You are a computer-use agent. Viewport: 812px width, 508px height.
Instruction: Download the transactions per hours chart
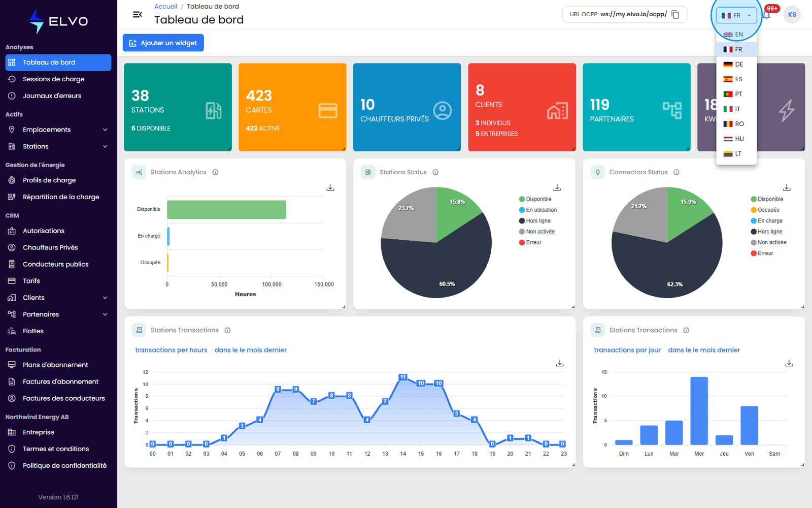click(560, 363)
